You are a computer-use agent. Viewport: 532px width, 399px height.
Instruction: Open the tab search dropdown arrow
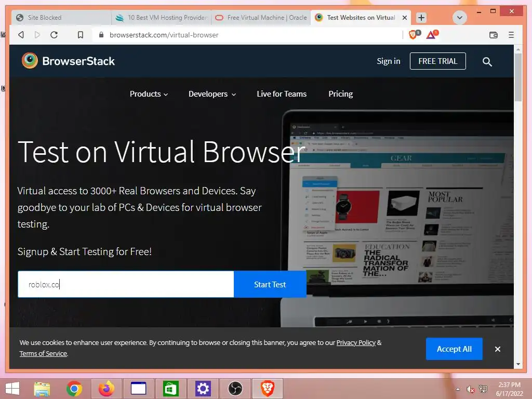460,18
